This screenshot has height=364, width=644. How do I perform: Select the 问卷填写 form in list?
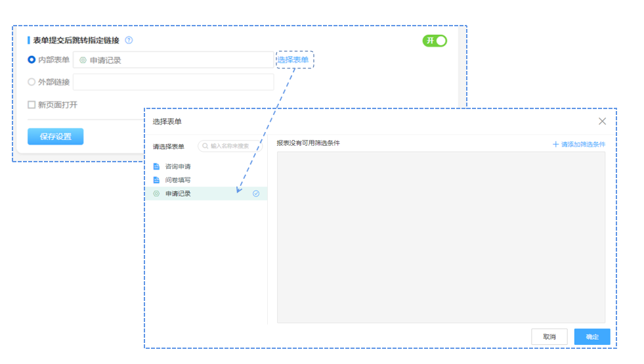click(178, 180)
